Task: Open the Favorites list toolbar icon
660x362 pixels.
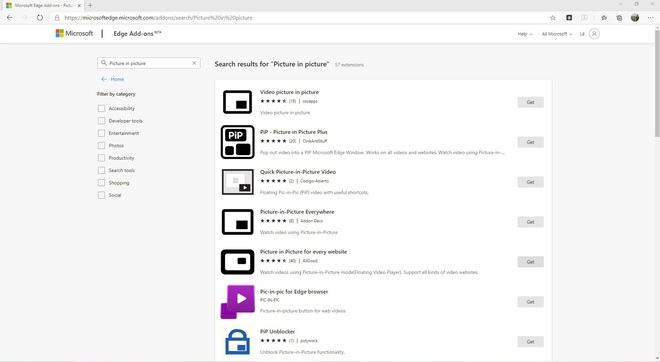Action: [604, 18]
